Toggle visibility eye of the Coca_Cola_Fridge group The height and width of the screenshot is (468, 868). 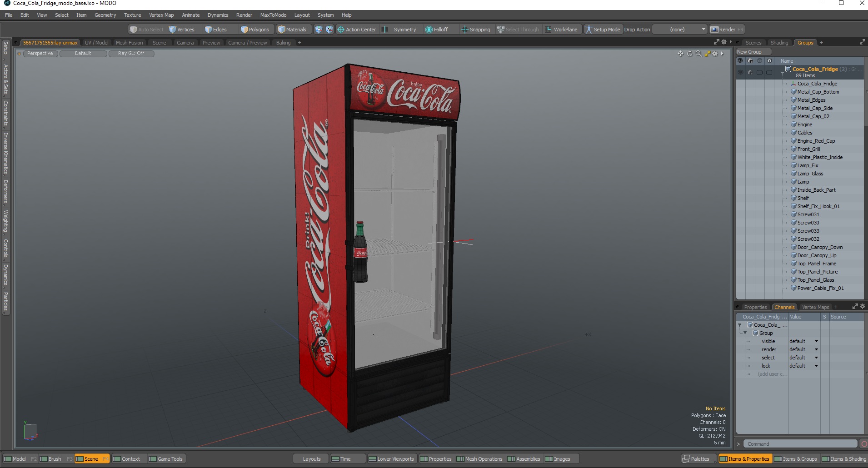pyautogui.click(x=740, y=72)
